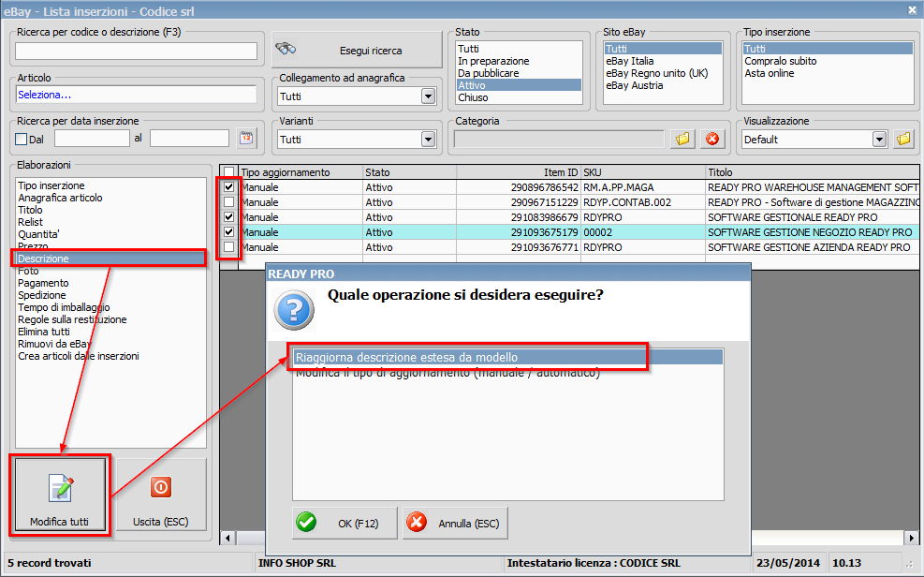Screen dimensions: 924x577
Task: Focus the Ricerca per codice search field
Action: pyautogui.click(x=136, y=51)
